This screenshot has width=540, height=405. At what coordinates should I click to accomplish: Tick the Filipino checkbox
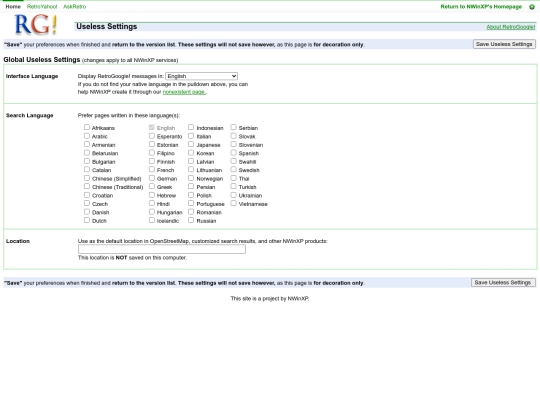[x=152, y=153]
